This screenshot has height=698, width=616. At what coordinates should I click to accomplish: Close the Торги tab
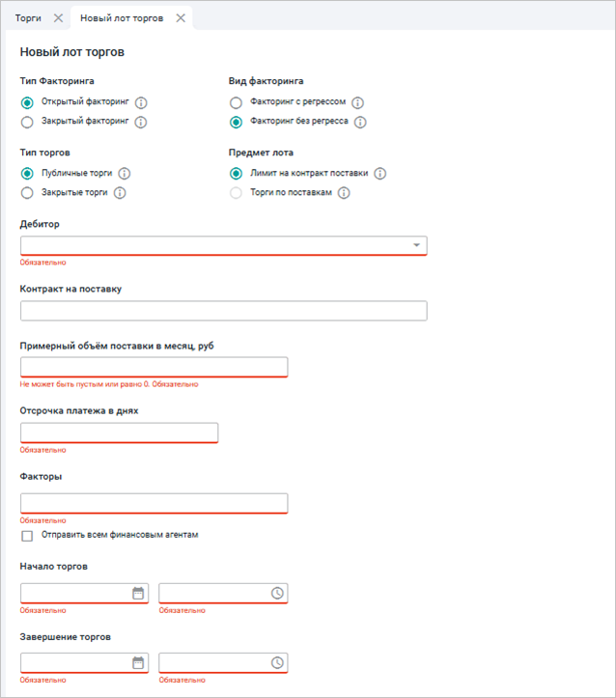coord(58,18)
